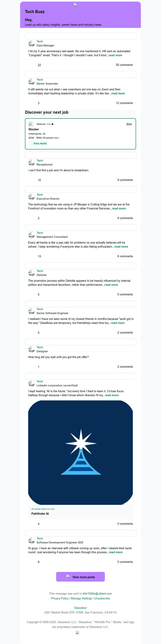Screen dimensions: 161x644
Task: Click the Data Manager post avatar
Action: pos(31,44)
